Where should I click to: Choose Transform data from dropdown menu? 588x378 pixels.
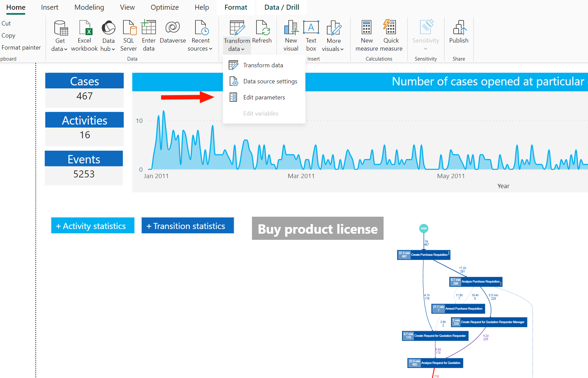click(264, 65)
